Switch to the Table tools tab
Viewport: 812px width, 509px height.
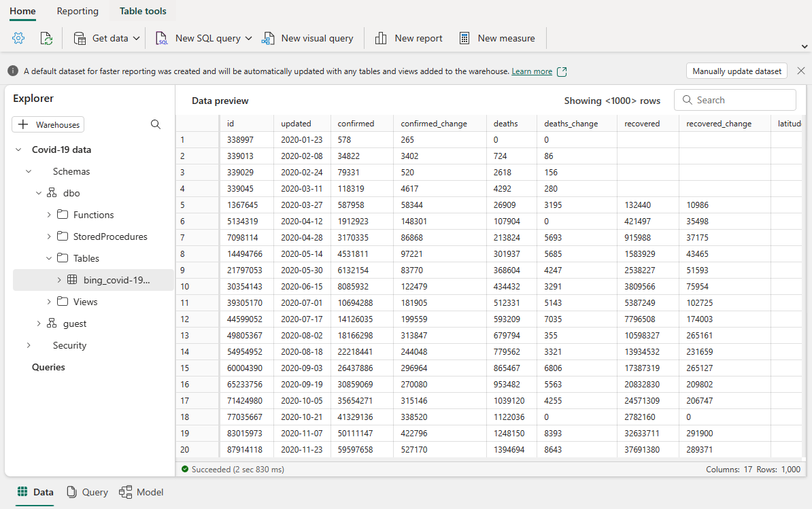[x=143, y=11]
